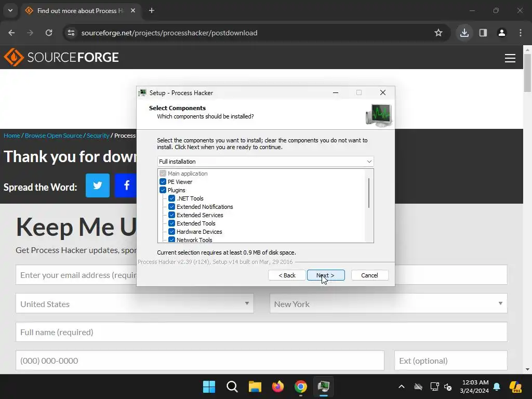532x399 pixels.
Task: Toggle Chrome side panel icon
Action: tap(483, 33)
